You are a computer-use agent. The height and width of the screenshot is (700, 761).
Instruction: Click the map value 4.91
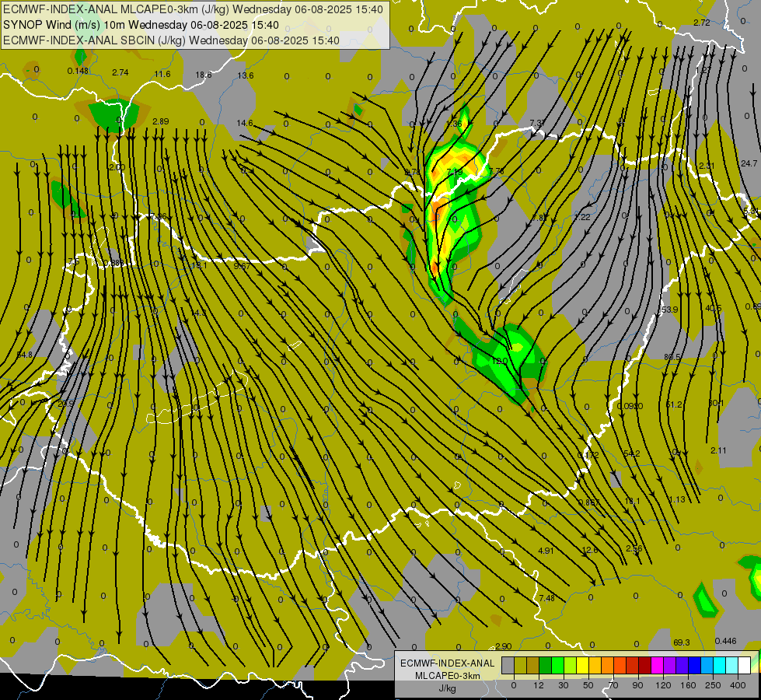[546, 551]
